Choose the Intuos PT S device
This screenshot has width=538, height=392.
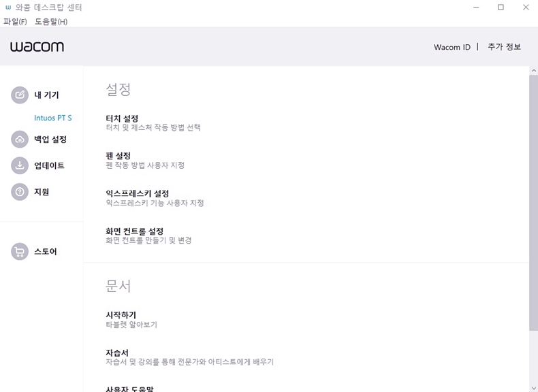53,118
